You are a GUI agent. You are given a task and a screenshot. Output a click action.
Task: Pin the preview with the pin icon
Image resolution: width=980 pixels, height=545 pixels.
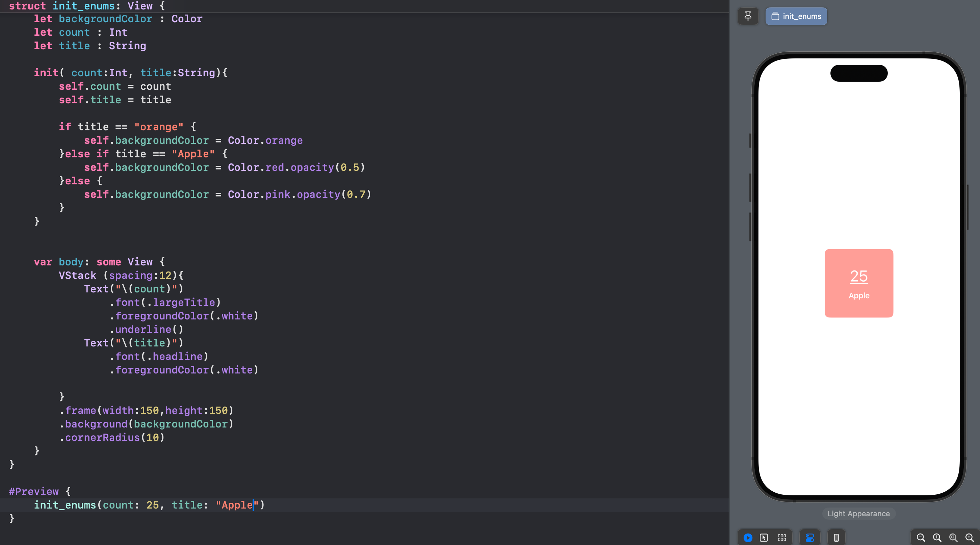tap(748, 16)
